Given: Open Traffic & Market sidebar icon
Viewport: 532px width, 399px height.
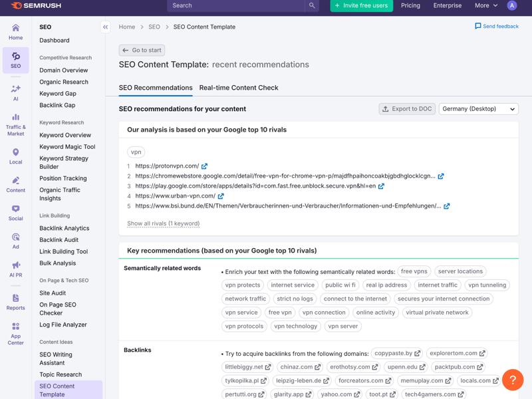Looking at the screenshot, I should (x=15, y=124).
